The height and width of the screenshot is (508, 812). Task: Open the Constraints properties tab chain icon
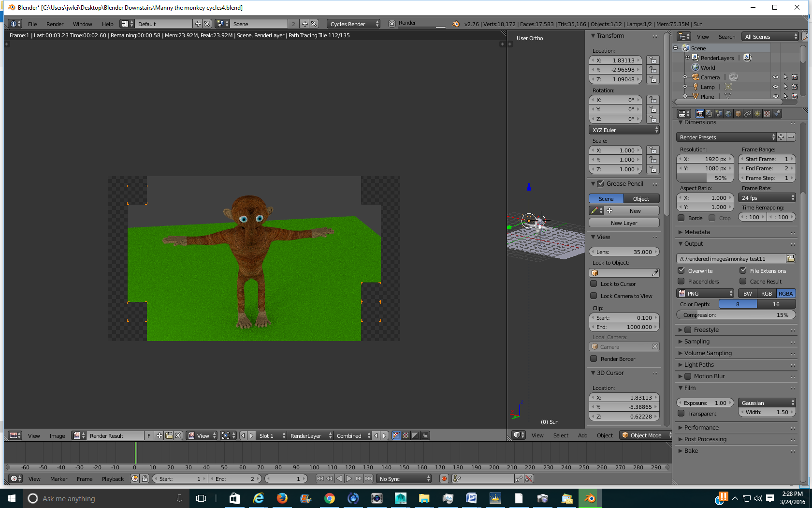[x=748, y=114]
